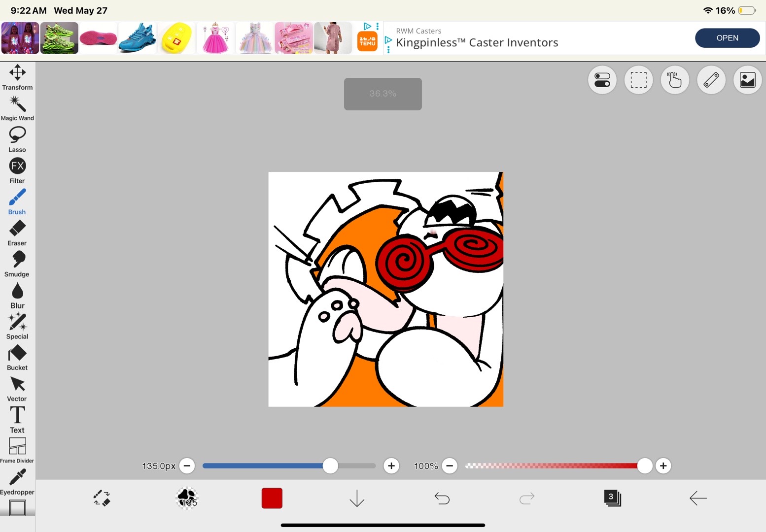Select the Blur tool

tap(17, 295)
